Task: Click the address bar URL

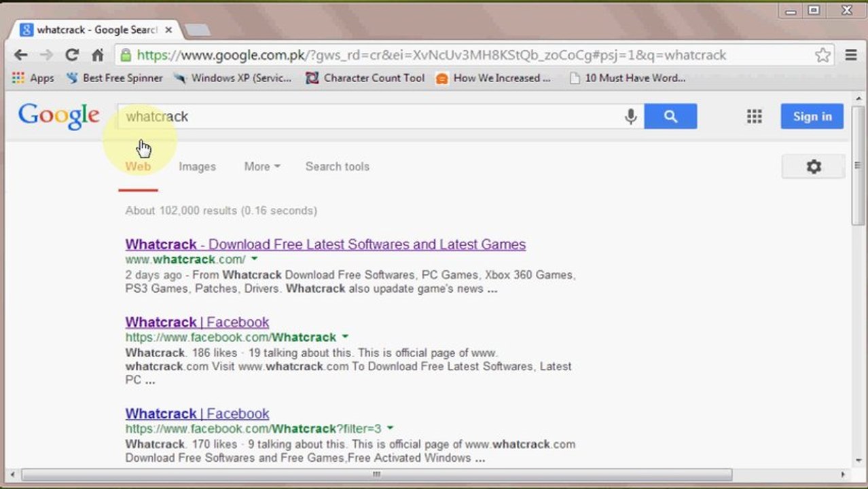Action: (x=432, y=55)
